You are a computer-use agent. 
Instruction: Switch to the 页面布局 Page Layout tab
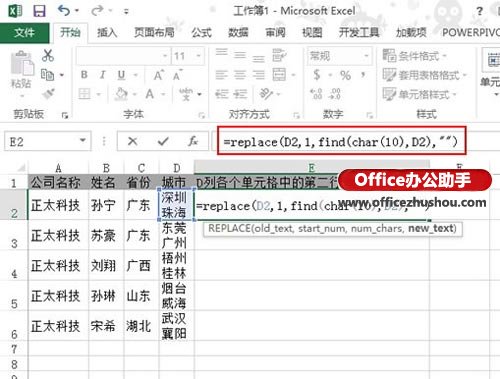[154, 33]
